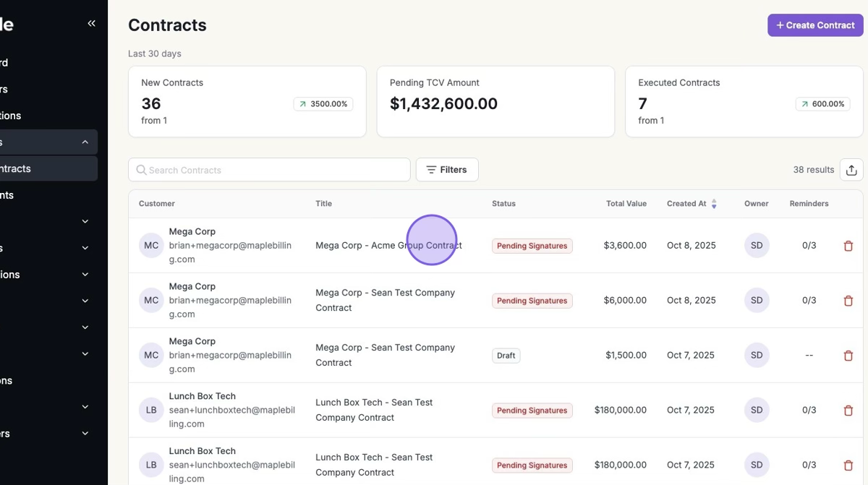Delete the $3,600.00 Mega Corp contract
The image size is (868, 485).
[x=848, y=246]
